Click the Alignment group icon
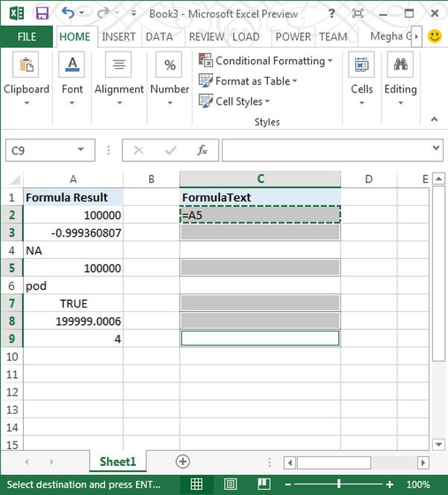The height and width of the screenshot is (495, 448). click(x=119, y=65)
